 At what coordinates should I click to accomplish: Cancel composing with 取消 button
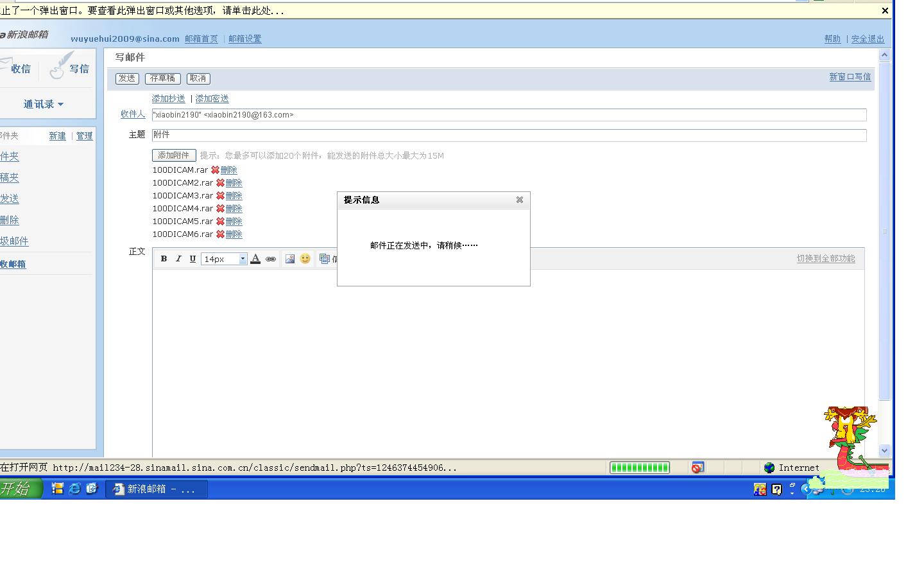pos(198,78)
